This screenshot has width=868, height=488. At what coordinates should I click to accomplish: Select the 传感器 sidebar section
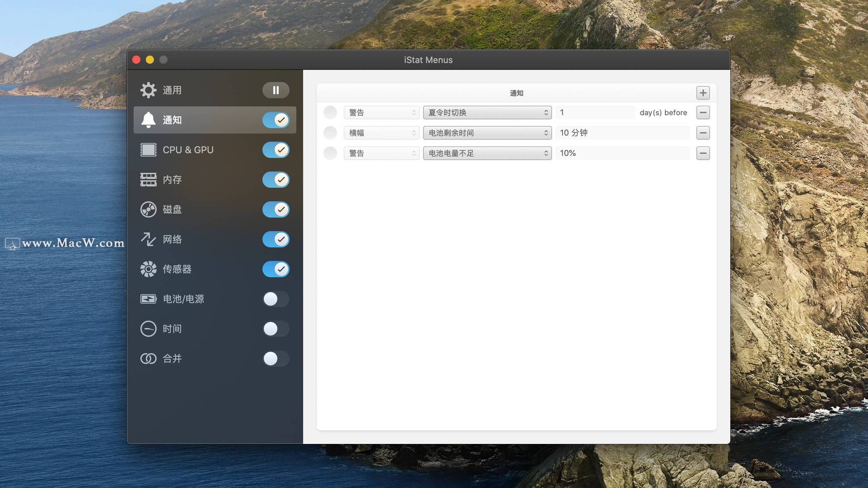pyautogui.click(x=177, y=269)
